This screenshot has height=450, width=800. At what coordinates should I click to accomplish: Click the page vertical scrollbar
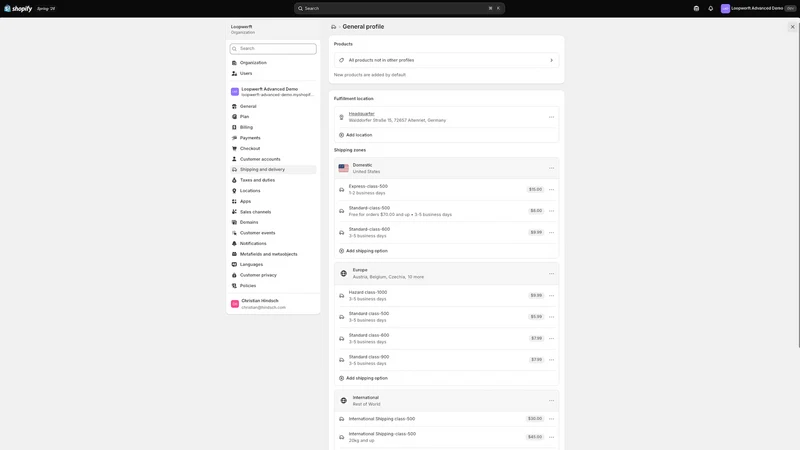[x=798, y=184]
